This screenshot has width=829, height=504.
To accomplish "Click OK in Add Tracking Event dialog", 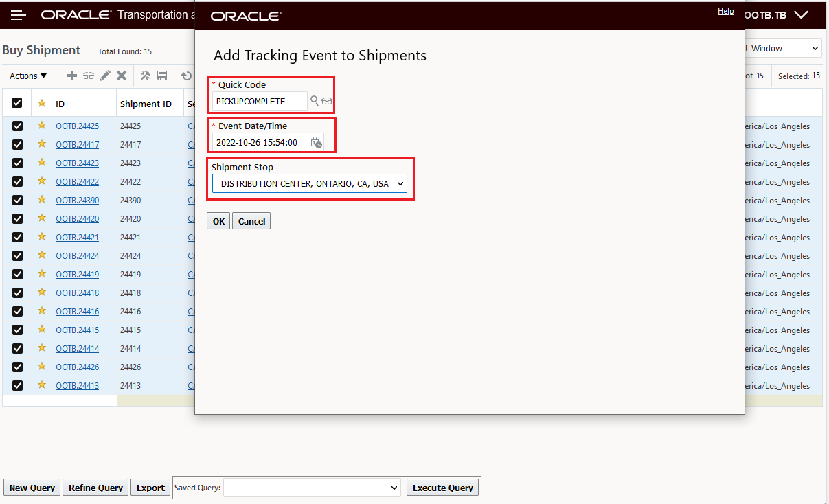I will point(218,221).
